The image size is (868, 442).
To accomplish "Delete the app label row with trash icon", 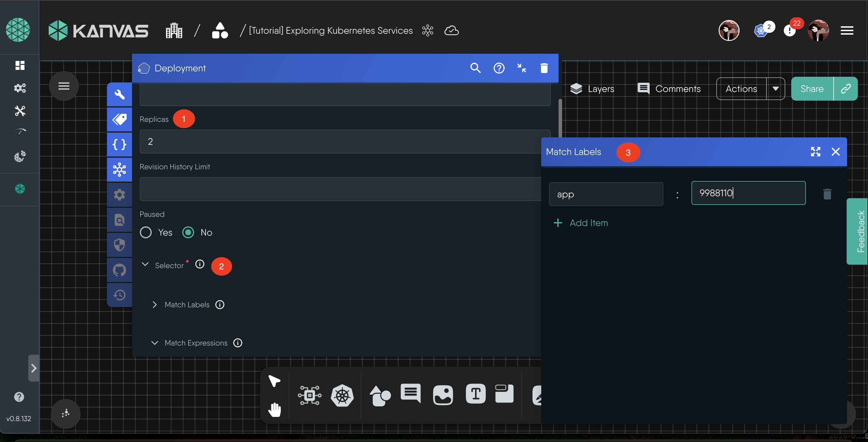I will [827, 194].
